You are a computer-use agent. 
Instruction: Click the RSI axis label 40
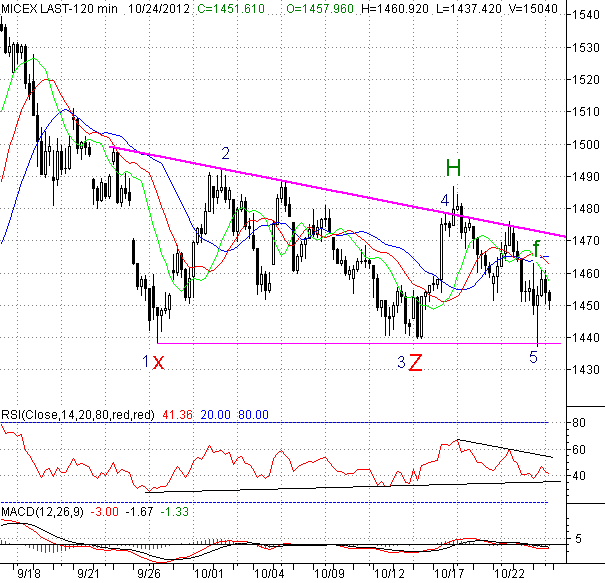pos(578,476)
